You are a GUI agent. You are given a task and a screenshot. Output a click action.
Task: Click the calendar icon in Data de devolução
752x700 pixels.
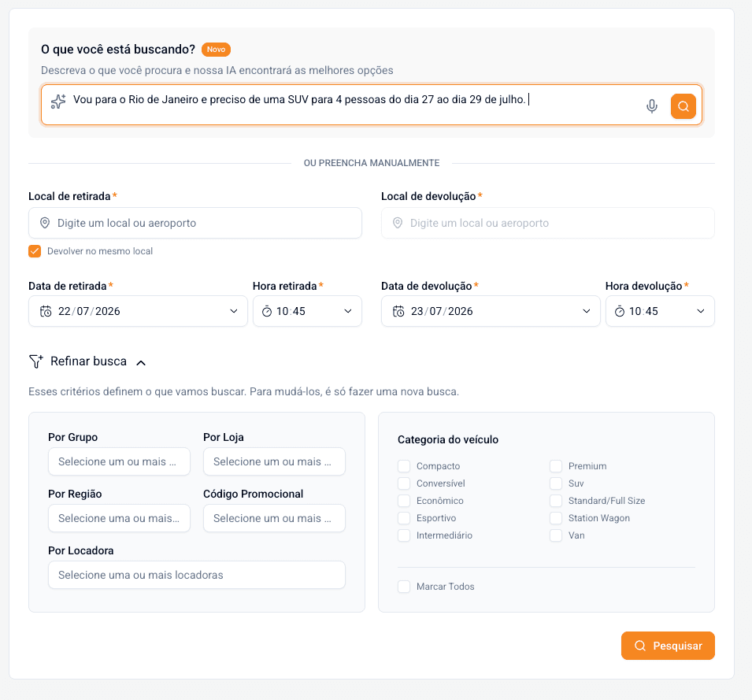(398, 311)
